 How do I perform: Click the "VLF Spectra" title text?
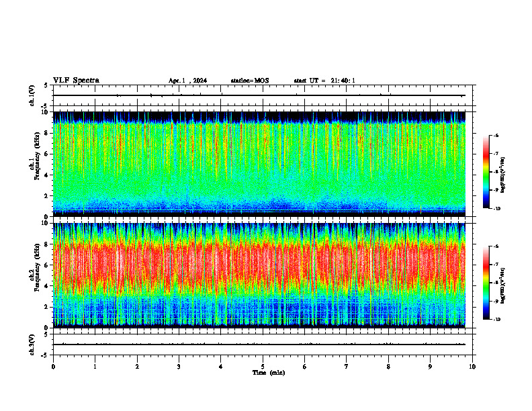(77, 81)
